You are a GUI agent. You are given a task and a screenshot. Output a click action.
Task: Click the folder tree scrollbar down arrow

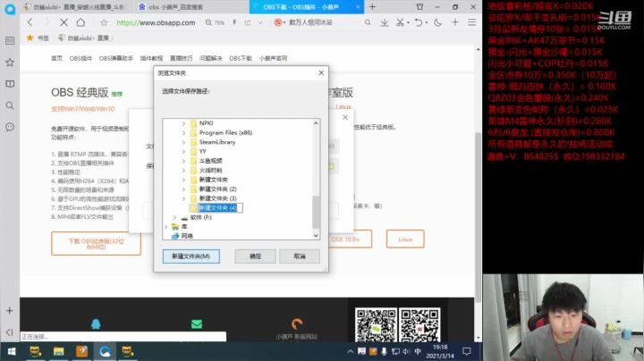(x=316, y=236)
